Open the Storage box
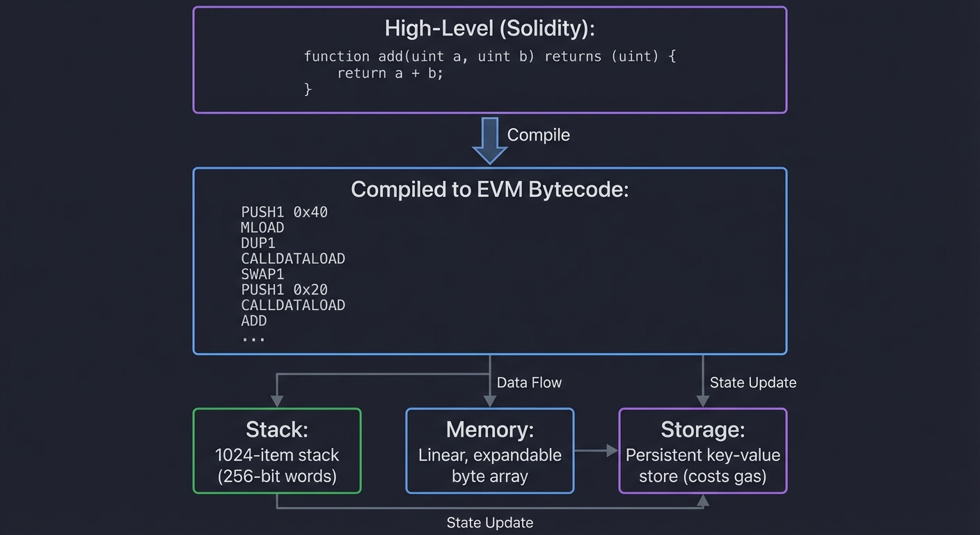The height and width of the screenshot is (535, 980). [x=703, y=451]
